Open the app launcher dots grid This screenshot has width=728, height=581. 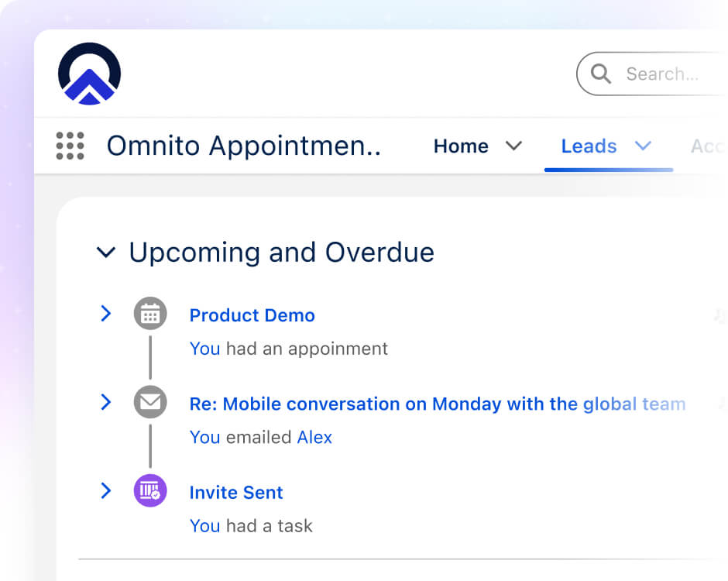click(70, 146)
